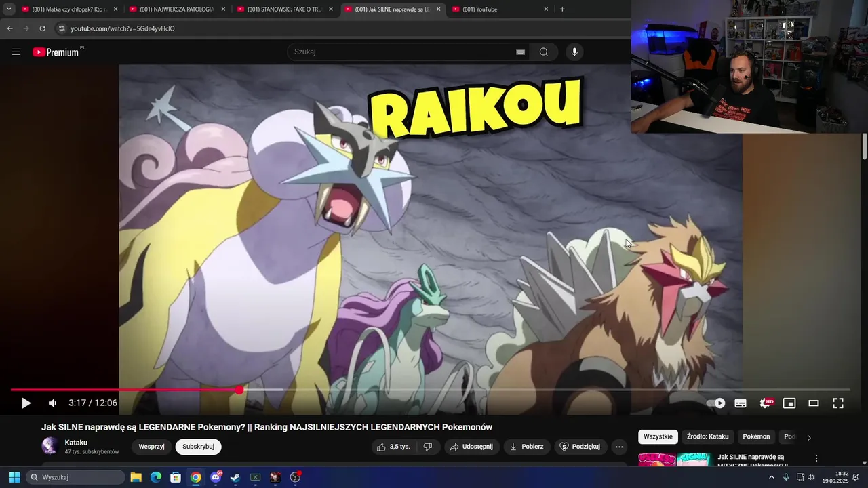Click the on-screen keyboard icon in search
The width and height of the screenshot is (868, 488).
coord(520,52)
